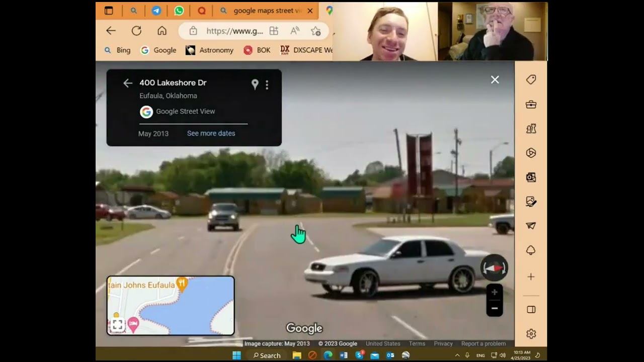Open the three-dot menu in Street View panel
Screen dimensions: 644x362
click(x=267, y=85)
